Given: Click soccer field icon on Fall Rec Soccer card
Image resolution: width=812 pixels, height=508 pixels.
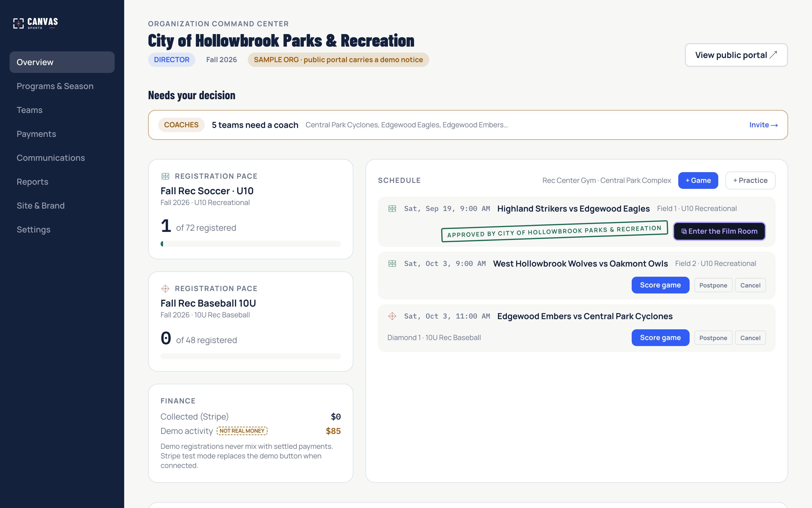Looking at the screenshot, I should coord(165,176).
